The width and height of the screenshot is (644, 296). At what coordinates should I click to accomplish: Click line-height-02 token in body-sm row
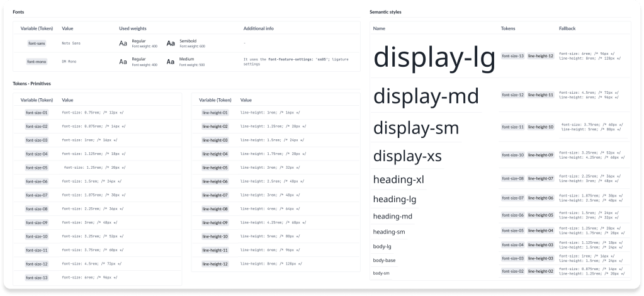tap(540, 271)
